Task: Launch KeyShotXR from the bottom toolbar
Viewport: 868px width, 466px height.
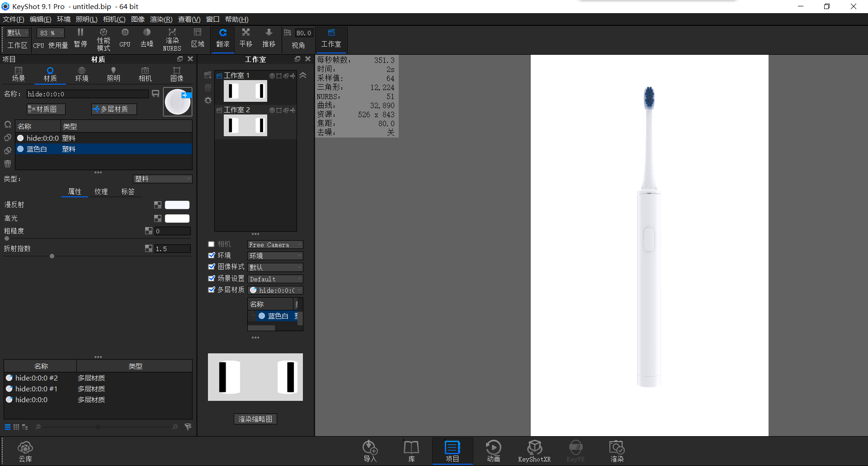Action: point(535,450)
